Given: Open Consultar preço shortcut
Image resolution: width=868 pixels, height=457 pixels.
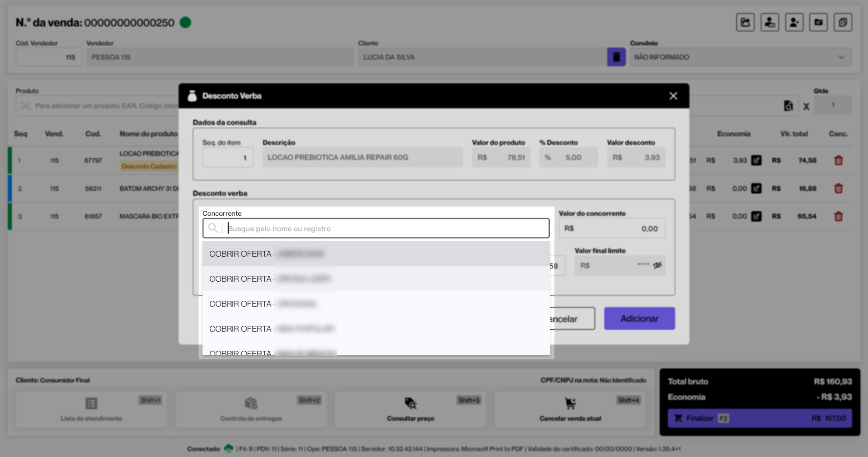Looking at the screenshot, I should tap(410, 409).
